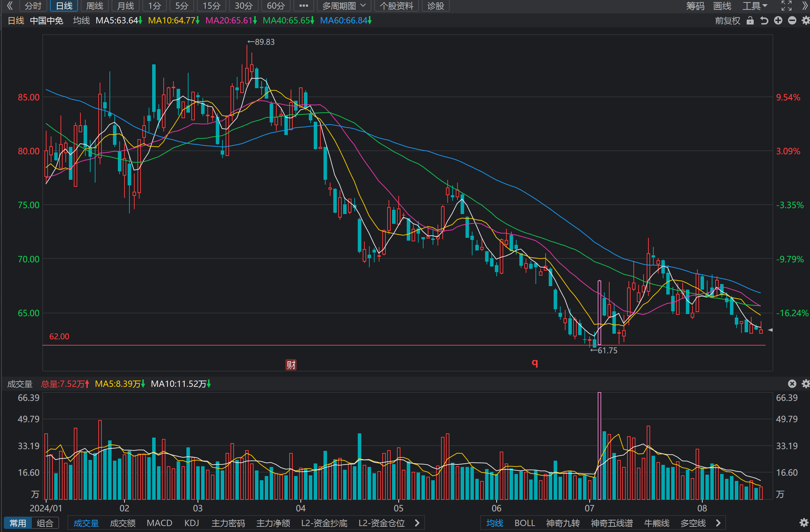The image size is (810, 532).
Task: Collapse left panel with double chevron icon
Action: click(x=9, y=6)
